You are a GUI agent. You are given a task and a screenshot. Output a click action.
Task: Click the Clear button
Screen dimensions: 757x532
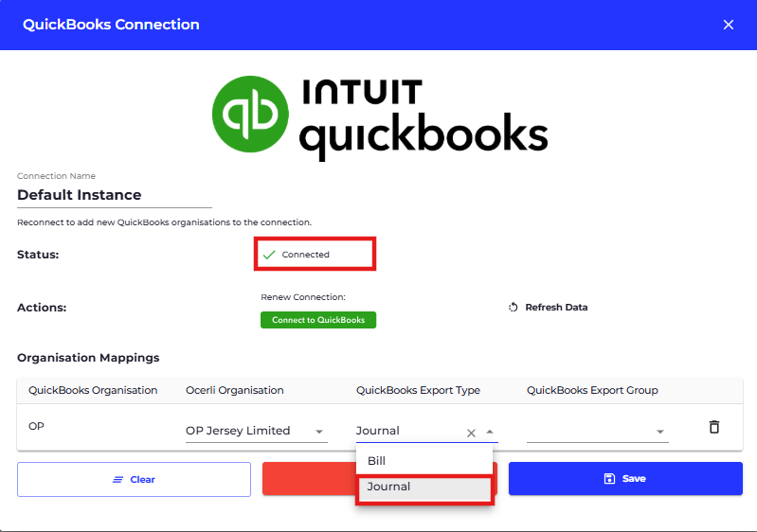point(134,479)
